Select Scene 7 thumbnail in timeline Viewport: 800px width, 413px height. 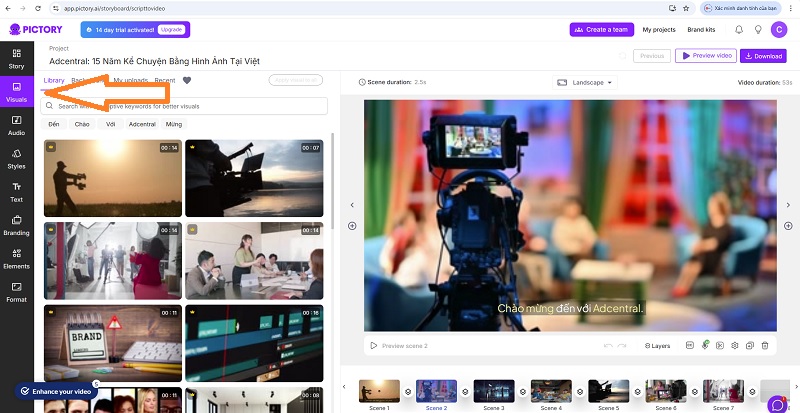[723, 391]
